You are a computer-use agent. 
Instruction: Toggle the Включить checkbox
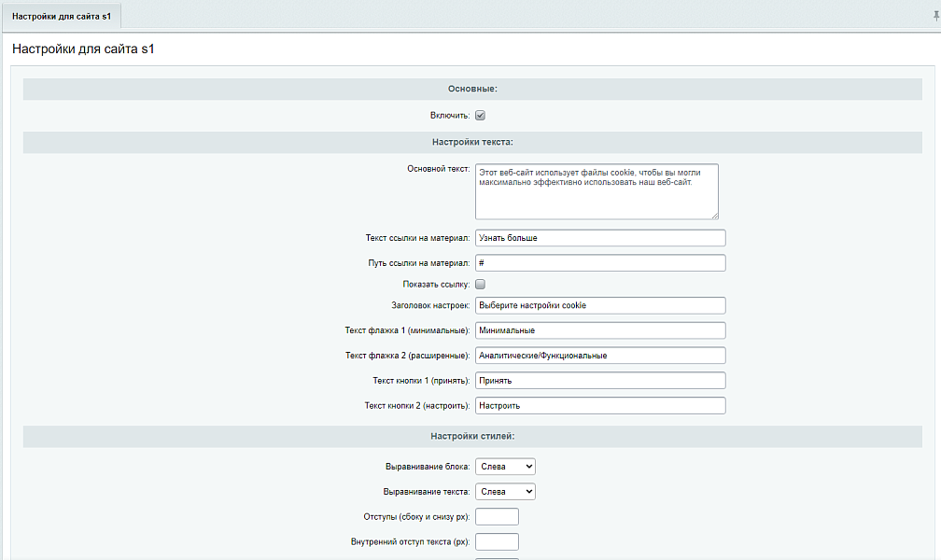point(481,116)
